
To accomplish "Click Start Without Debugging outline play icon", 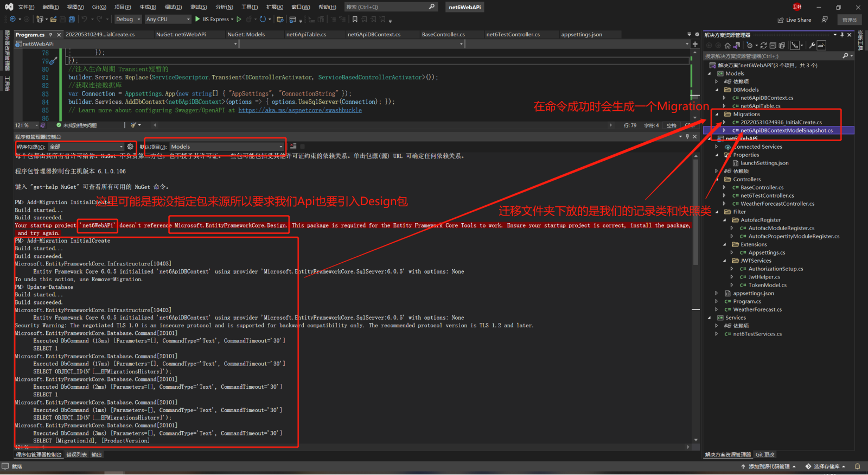I will (x=239, y=19).
